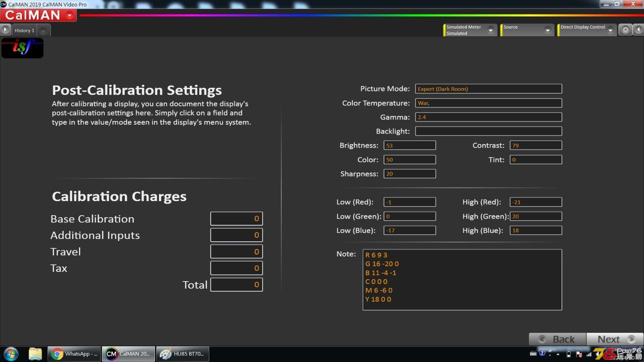Click the Calibration Charges heading
Screen dimensions: 644x362
click(x=119, y=196)
